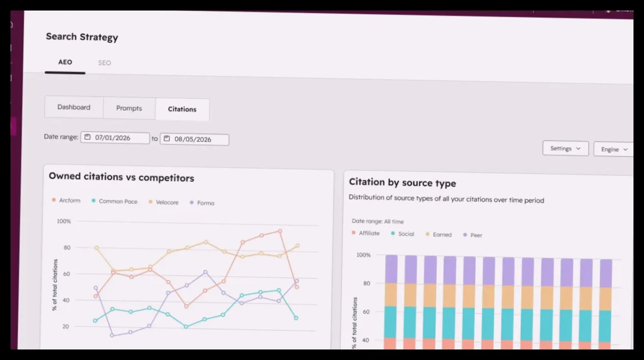Screen dimensions: 644x360
Task: Click the "Distribution of source types" subtitle text
Action: click(x=446, y=199)
